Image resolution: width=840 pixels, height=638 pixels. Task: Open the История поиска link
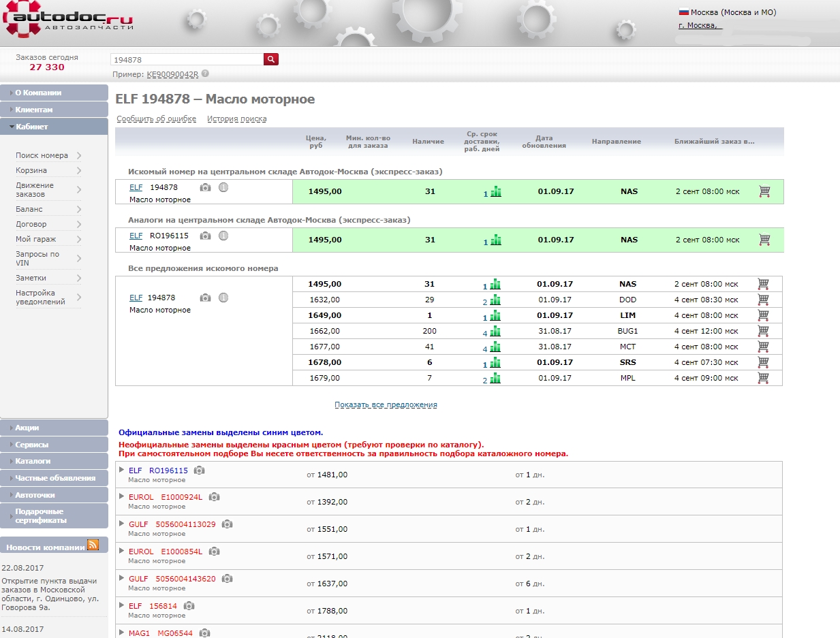click(x=236, y=119)
